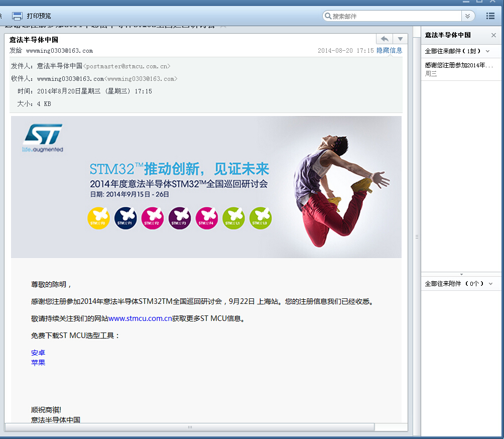This screenshot has width=504, height=439.
Task: Click the horizontal scrollbar under the email
Action: click(190, 427)
